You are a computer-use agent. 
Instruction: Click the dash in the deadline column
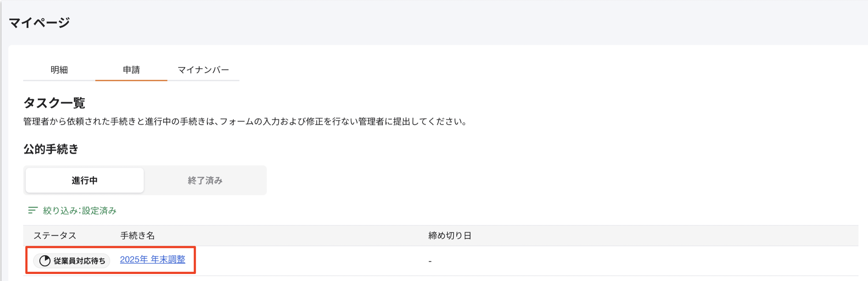point(430,261)
